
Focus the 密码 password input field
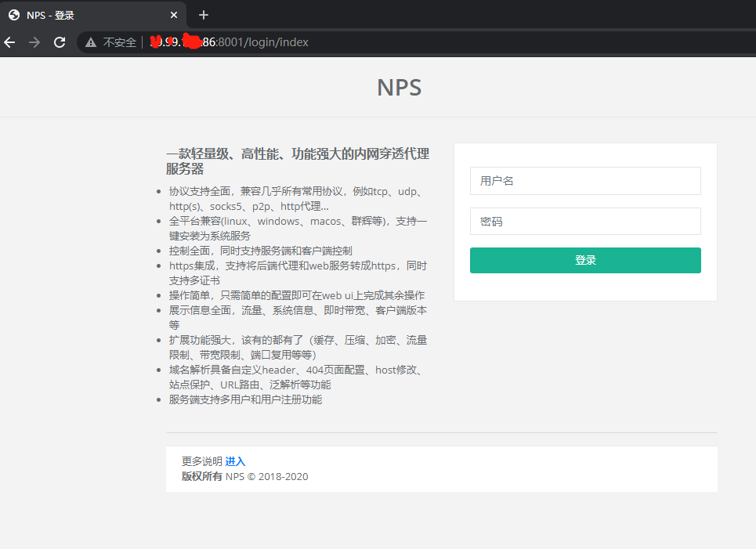click(585, 222)
